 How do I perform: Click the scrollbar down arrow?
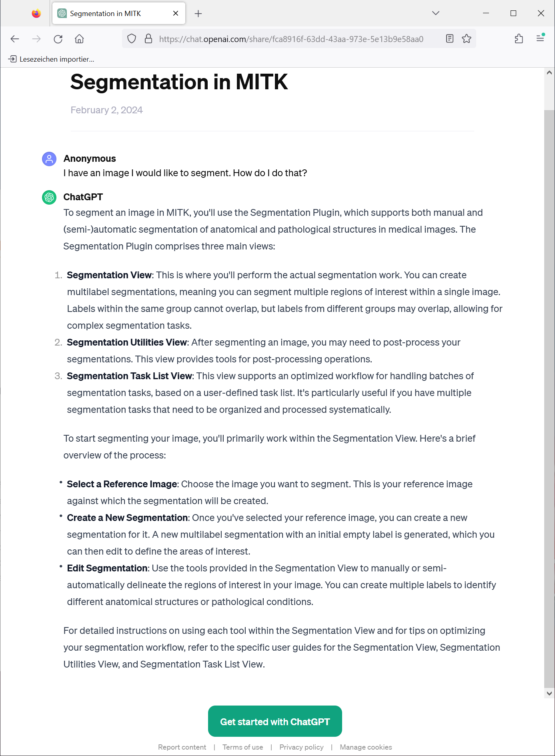click(549, 693)
